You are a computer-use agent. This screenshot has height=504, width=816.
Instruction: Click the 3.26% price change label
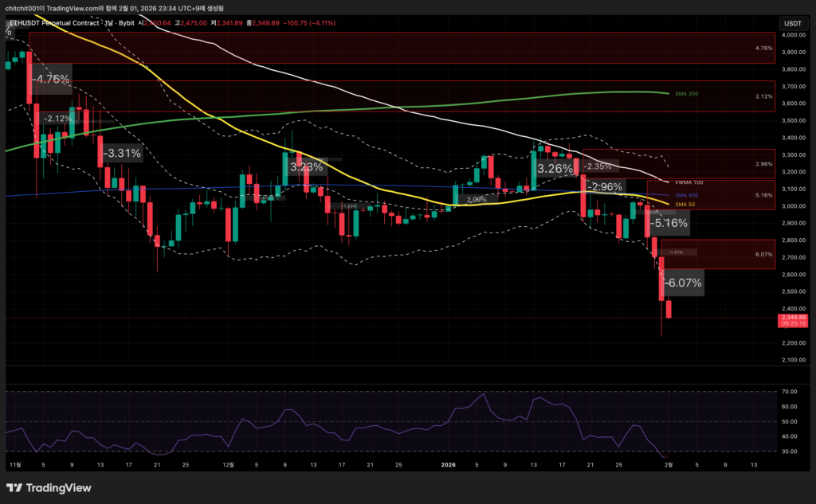[555, 169]
